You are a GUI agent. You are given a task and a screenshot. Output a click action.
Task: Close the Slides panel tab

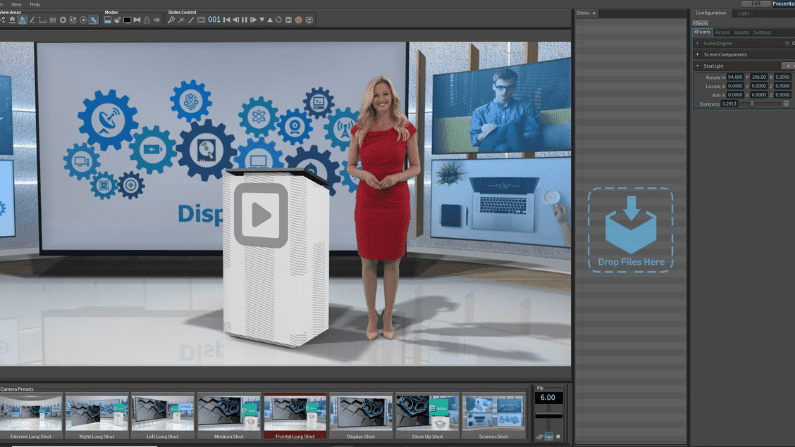click(594, 13)
